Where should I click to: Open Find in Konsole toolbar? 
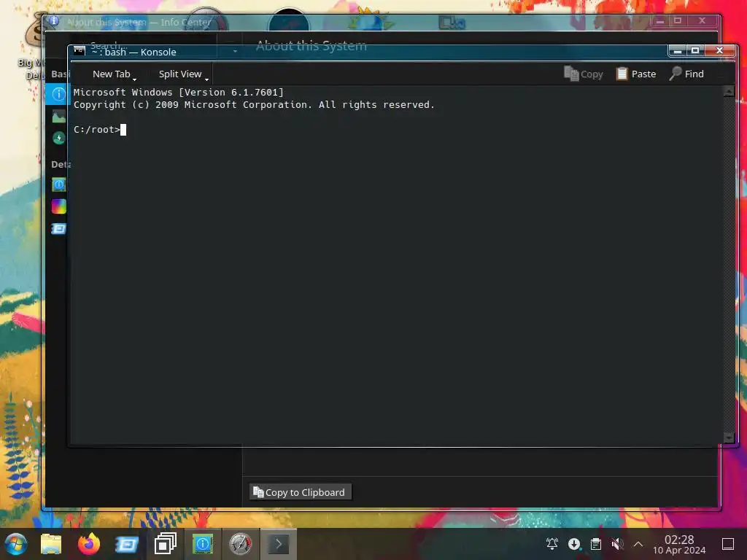click(x=686, y=74)
